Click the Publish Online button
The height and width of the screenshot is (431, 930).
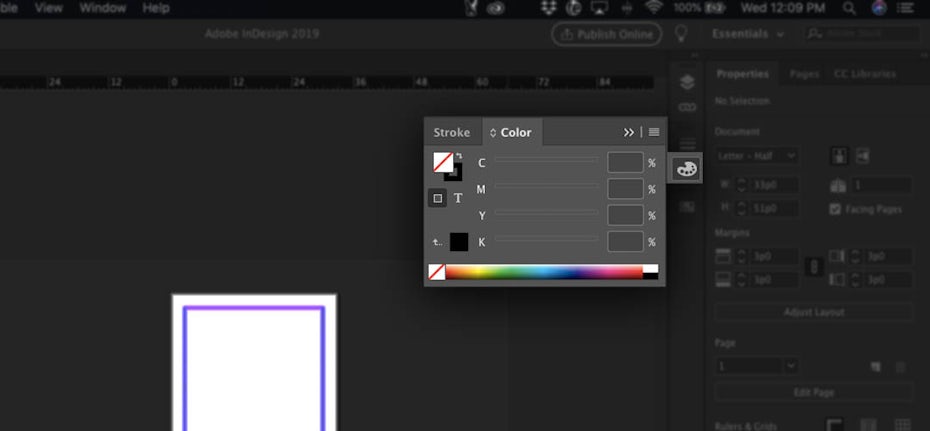(x=606, y=34)
